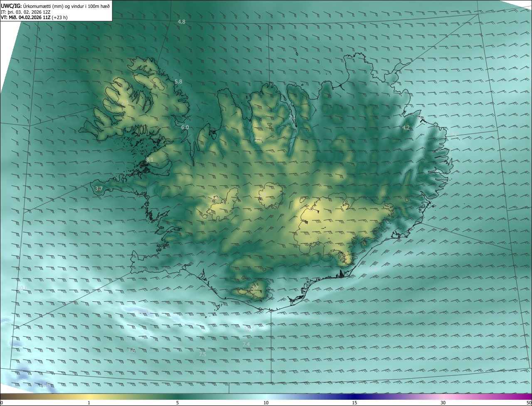
Task: Click the color scale tick label 15
Action: (x=355, y=403)
